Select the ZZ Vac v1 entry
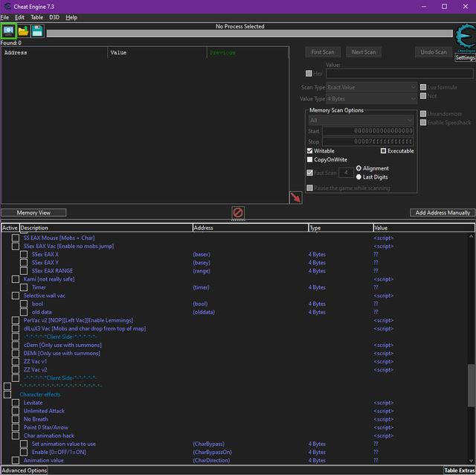This screenshot has width=476, height=475. pos(35,362)
